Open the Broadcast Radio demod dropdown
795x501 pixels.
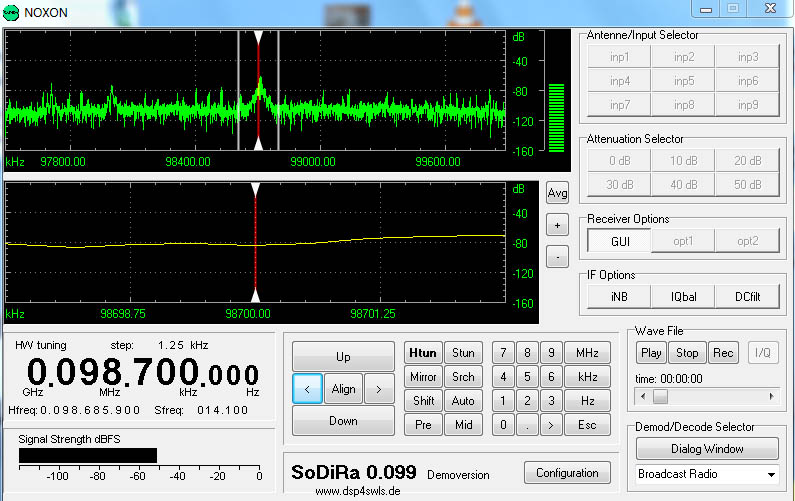[708, 474]
